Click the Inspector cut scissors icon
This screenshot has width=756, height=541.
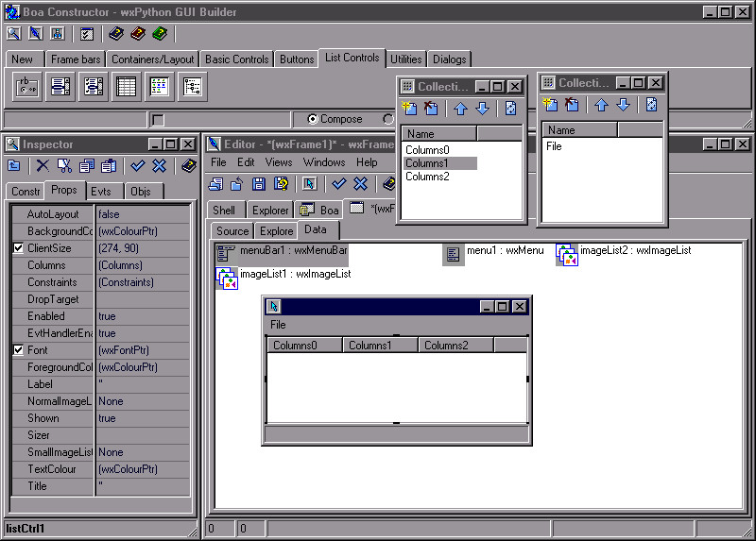pyautogui.click(x=64, y=166)
